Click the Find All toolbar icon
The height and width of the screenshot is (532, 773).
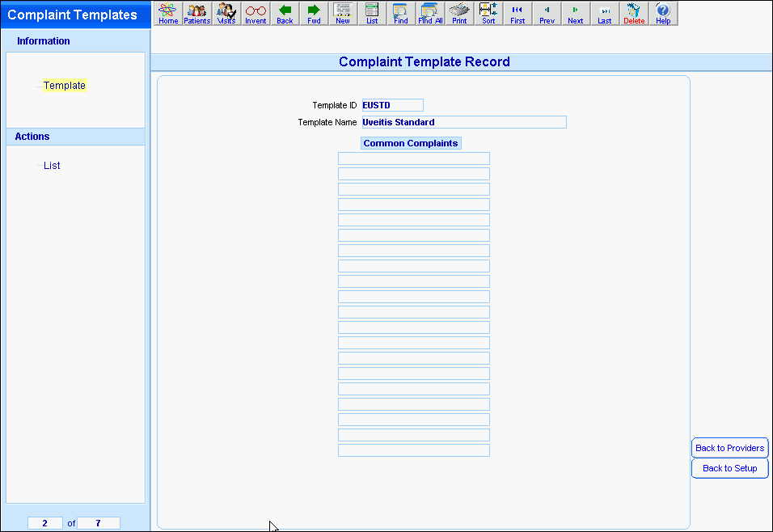pyautogui.click(x=430, y=13)
